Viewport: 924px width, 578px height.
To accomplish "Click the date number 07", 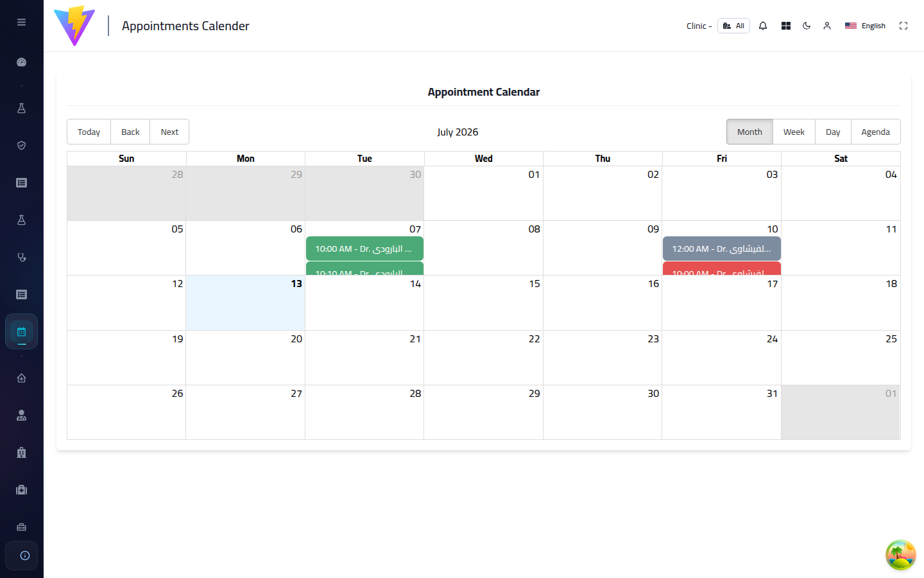I will [x=415, y=229].
